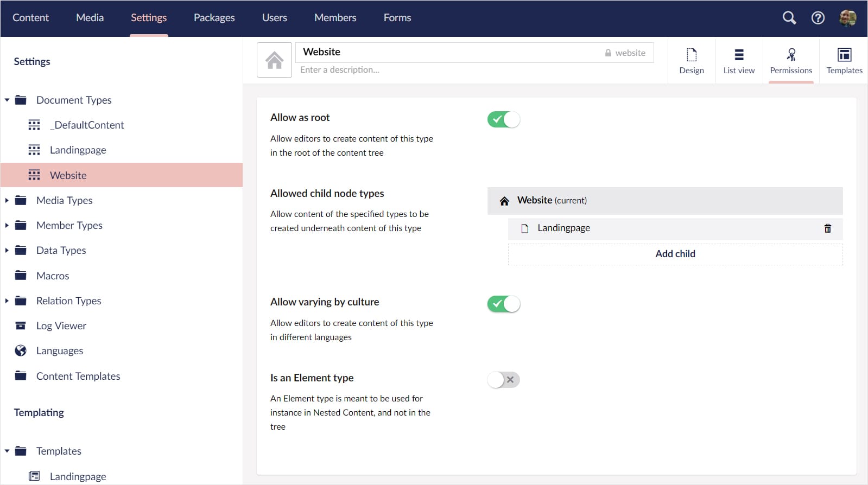Click the Member Types folder icon
Screen dimensions: 868x485
pyautogui.click(x=21, y=225)
